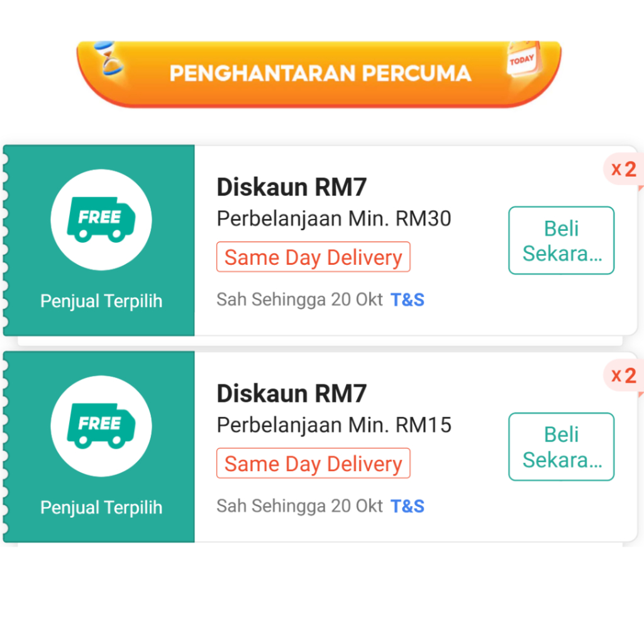Click Penjual Terpilih label on the RM15 voucher

tap(101, 508)
